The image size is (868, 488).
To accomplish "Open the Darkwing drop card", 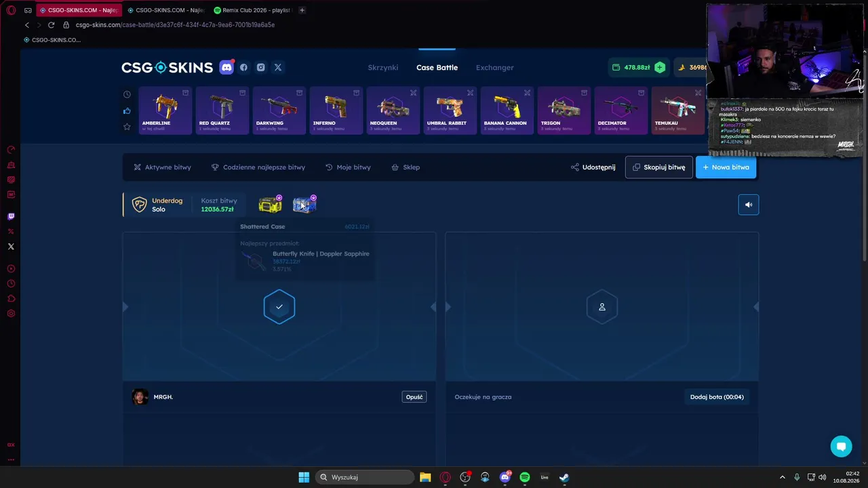I will click(x=279, y=110).
